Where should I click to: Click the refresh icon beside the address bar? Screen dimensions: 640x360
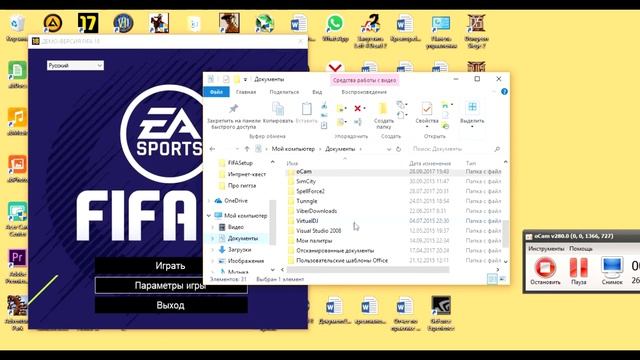tap(399, 149)
